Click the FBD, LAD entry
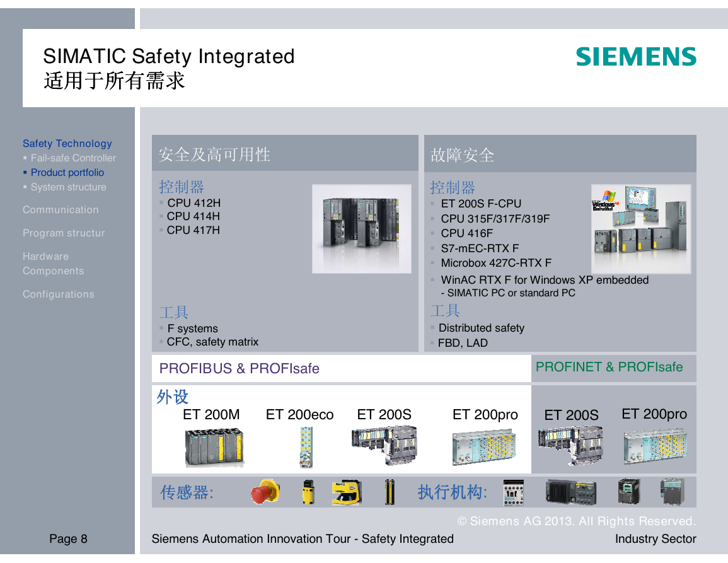Viewport: 728px width, 563px height. (463, 343)
